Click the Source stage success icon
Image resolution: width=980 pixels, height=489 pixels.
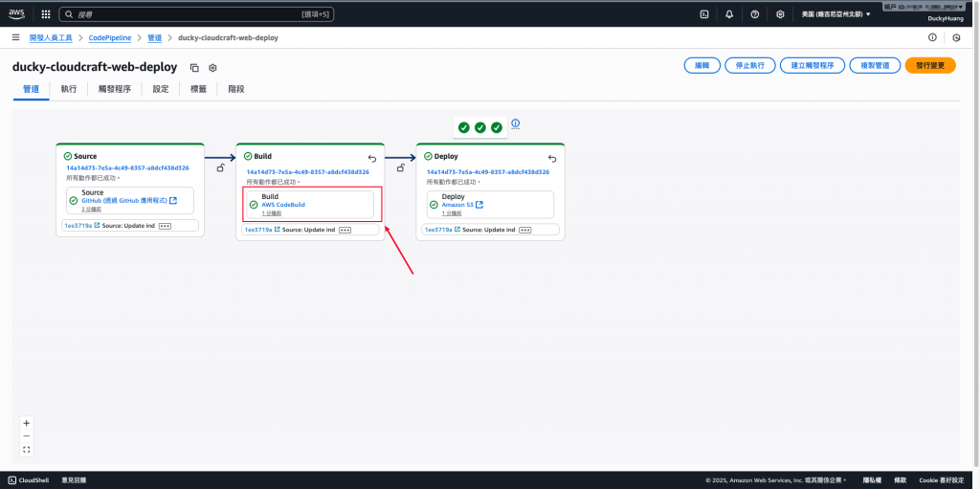(x=68, y=156)
